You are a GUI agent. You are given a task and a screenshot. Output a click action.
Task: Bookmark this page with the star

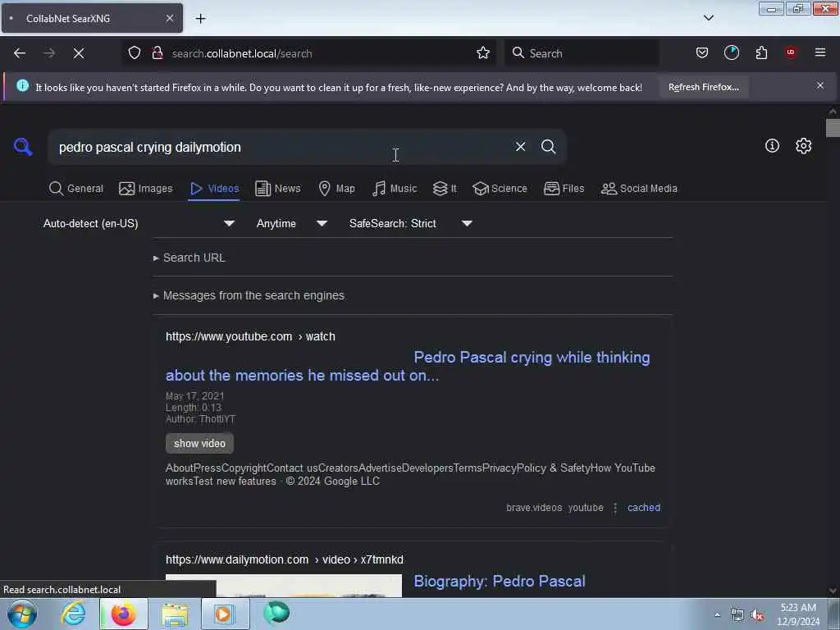pyautogui.click(x=483, y=52)
